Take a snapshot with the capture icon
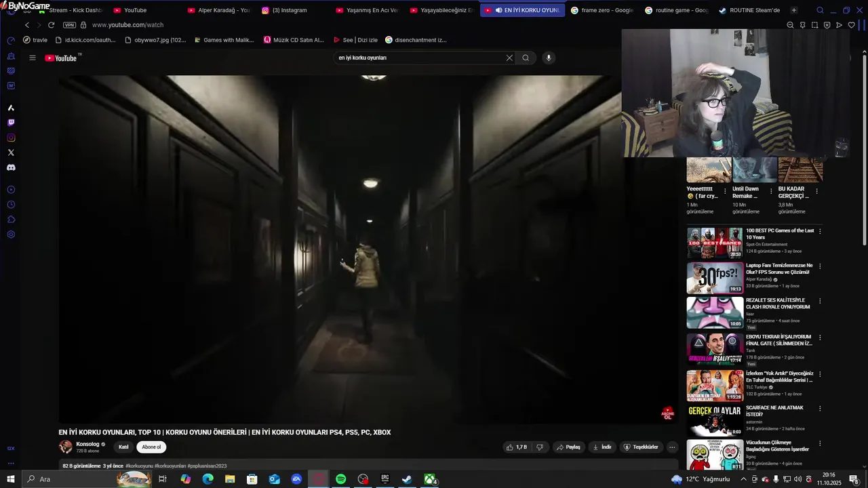 [814, 25]
